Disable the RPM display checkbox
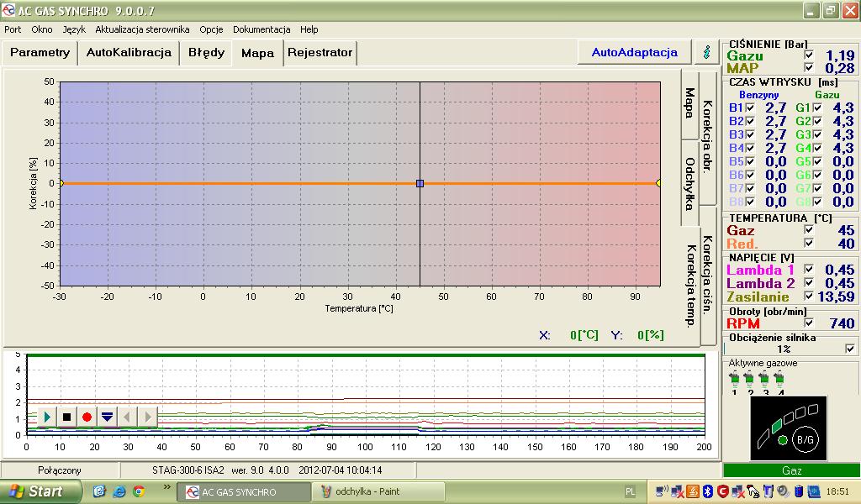This screenshot has width=861, height=504. [809, 323]
